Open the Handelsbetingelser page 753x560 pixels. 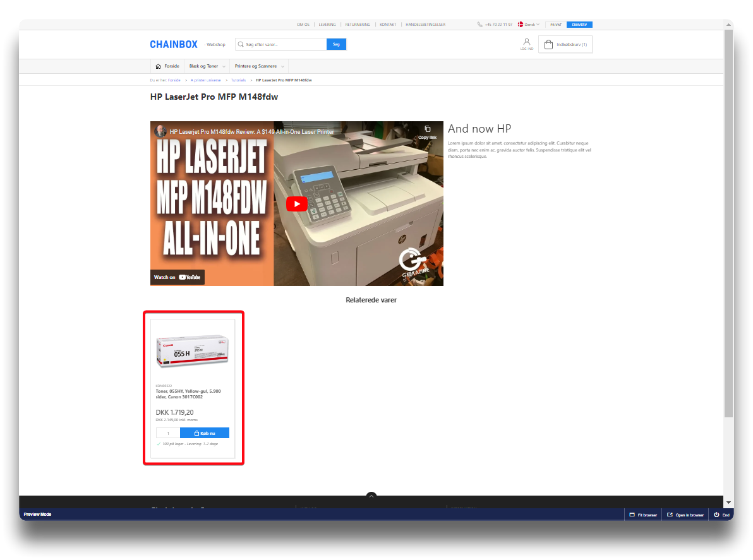pos(426,25)
